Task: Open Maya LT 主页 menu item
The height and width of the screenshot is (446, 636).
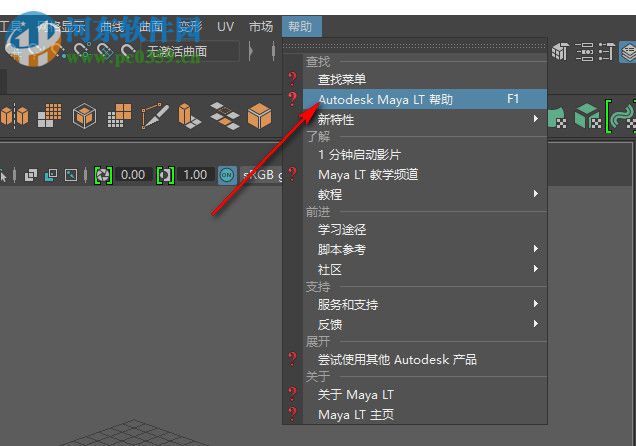Action: tap(425, 414)
